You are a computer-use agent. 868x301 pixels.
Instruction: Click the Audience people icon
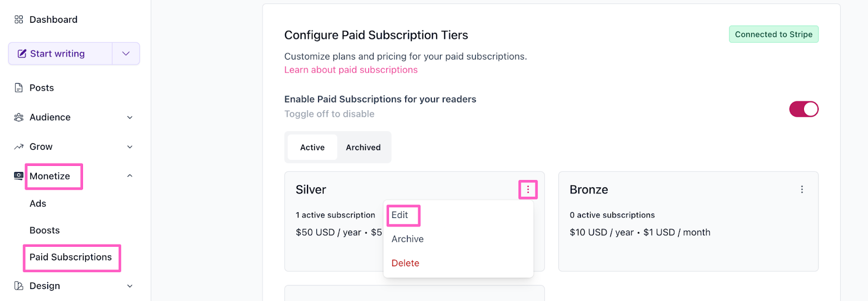pyautogui.click(x=19, y=117)
